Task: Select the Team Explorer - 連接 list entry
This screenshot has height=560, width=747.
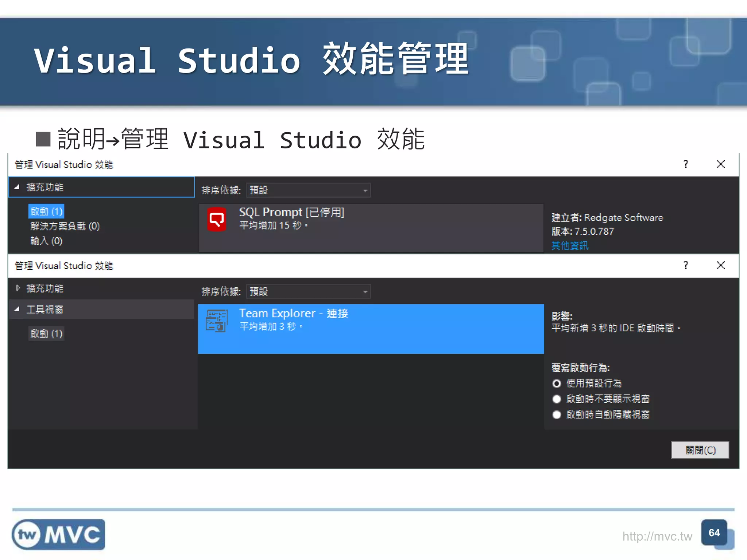Action: [x=371, y=329]
